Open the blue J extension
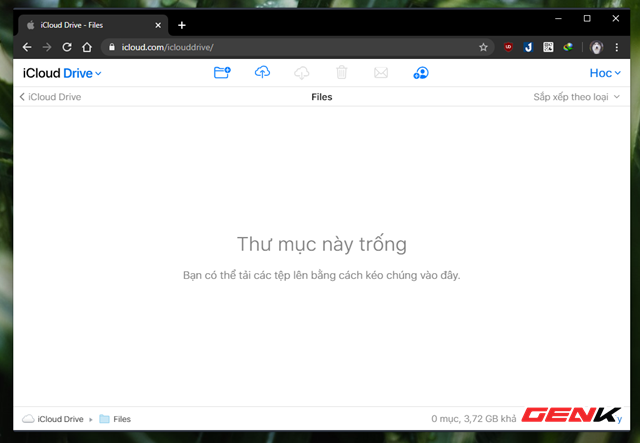The image size is (640, 443). [x=528, y=47]
